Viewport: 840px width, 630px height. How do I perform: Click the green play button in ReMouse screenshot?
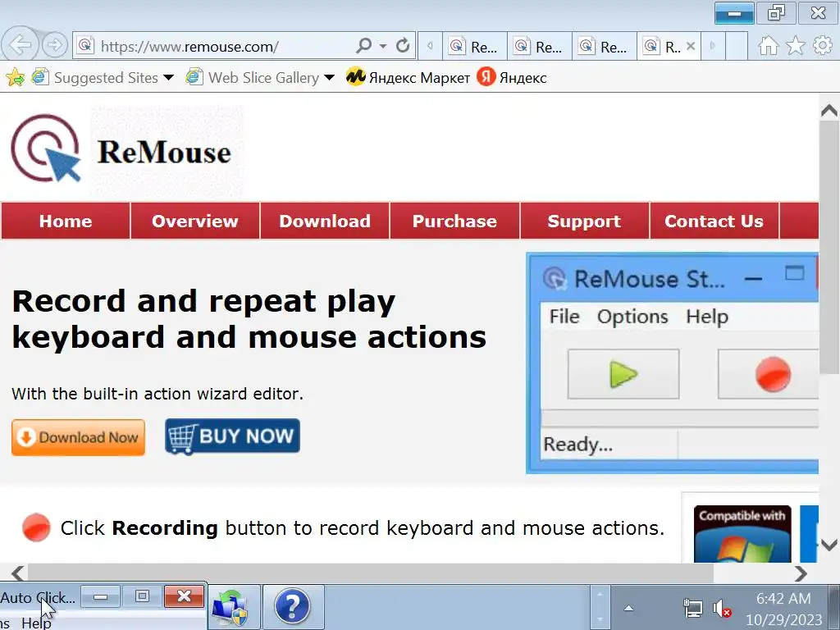click(623, 374)
